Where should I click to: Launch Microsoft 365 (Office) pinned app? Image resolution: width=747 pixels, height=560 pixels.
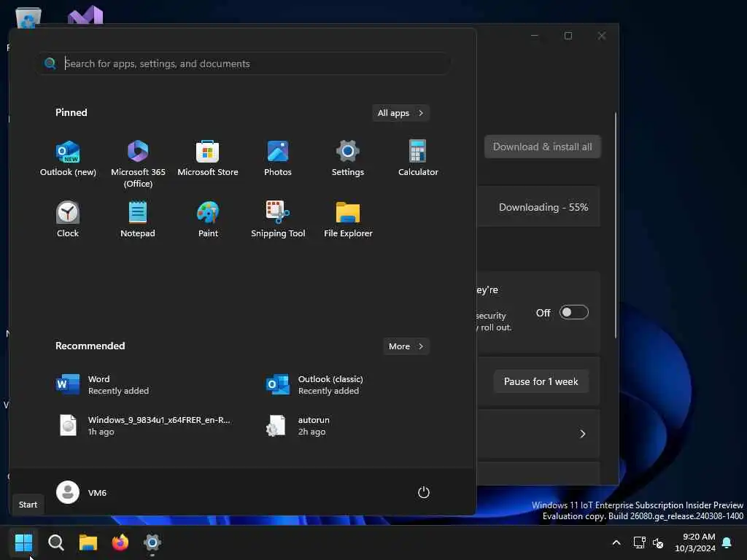click(138, 164)
